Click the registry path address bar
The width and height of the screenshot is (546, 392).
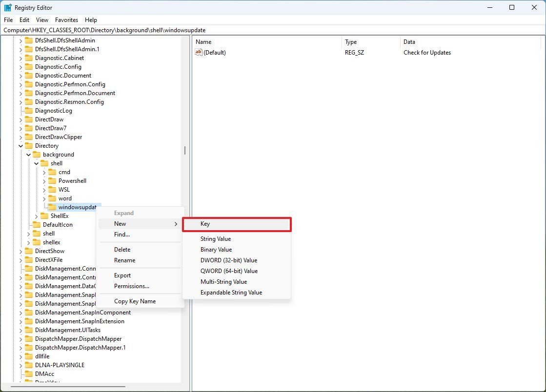pyautogui.click(x=146, y=30)
